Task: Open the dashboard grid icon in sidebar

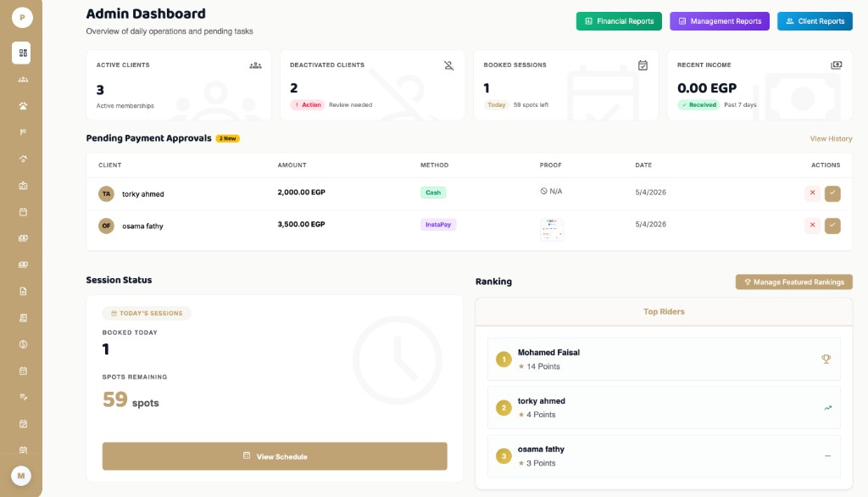Action: coord(21,53)
